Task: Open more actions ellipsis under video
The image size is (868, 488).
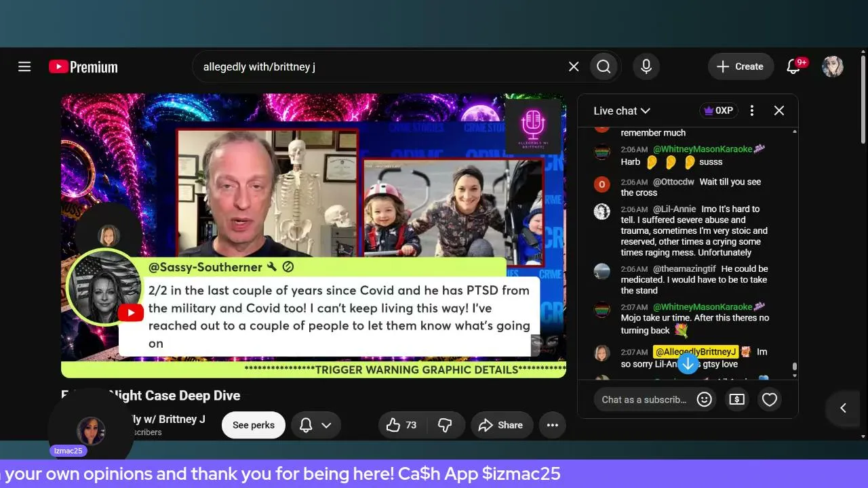Action: coord(553,425)
